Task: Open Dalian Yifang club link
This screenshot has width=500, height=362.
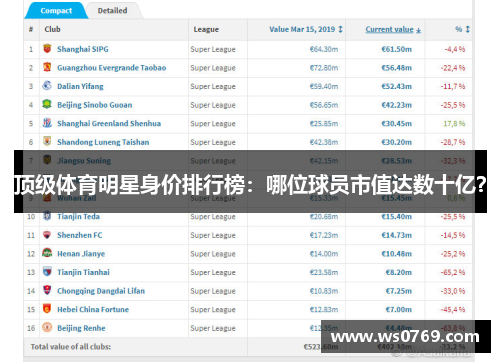Action: [x=80, y=87]
